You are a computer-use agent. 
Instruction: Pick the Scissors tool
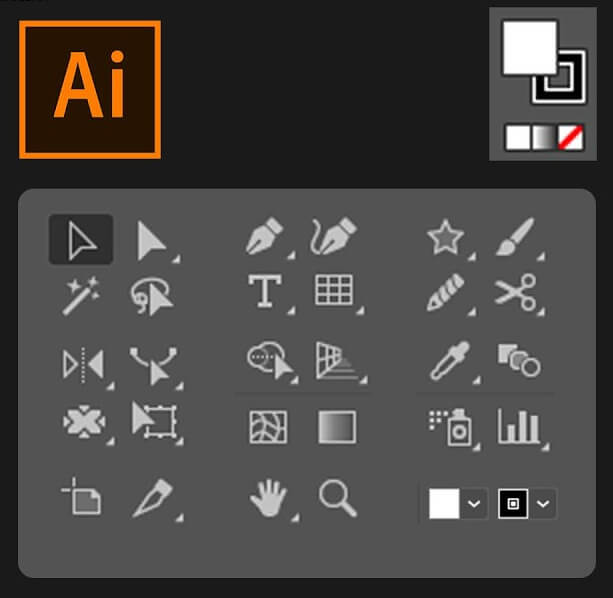pos(515,292)
